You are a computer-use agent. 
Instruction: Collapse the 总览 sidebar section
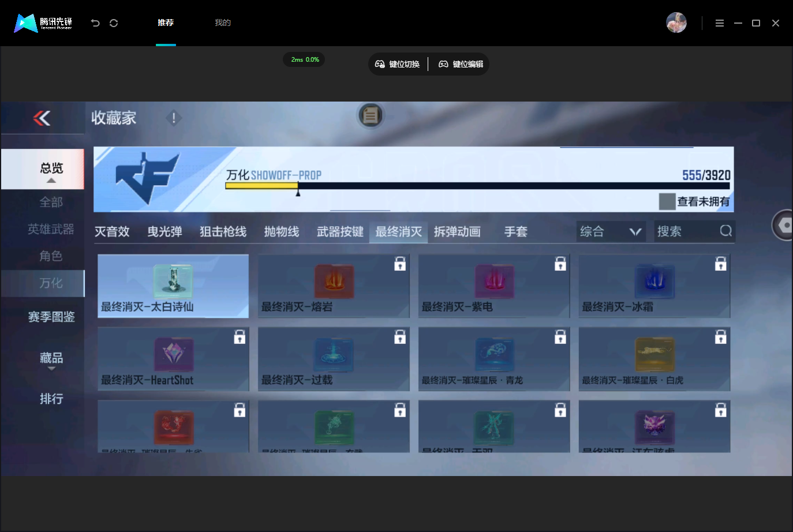(x=51, y=181)
